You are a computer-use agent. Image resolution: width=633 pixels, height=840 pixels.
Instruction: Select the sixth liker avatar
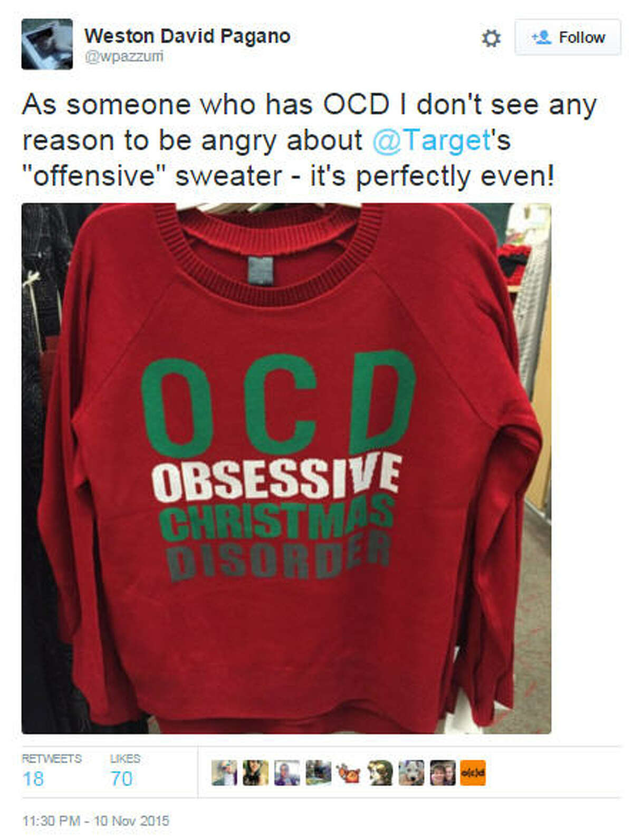tap(380, 773)
